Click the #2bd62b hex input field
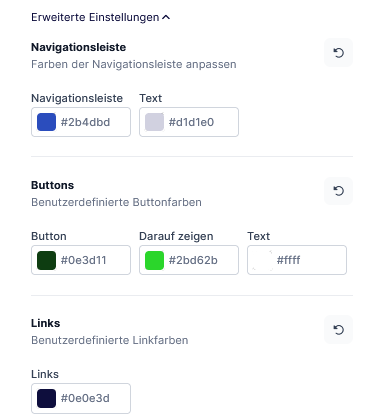This screenshot has width=370, height=420. (202, 260)
